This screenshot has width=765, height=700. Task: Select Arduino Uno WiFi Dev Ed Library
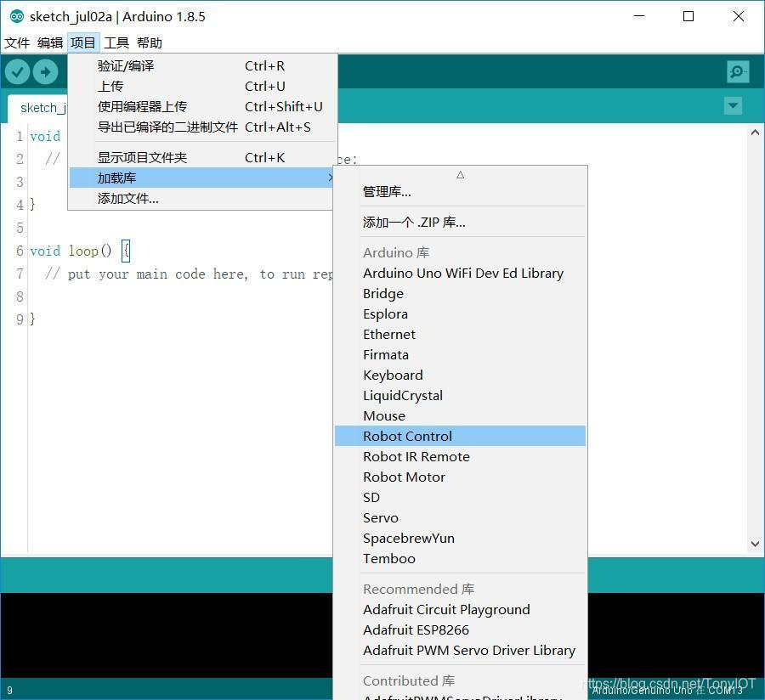point(460,273)
